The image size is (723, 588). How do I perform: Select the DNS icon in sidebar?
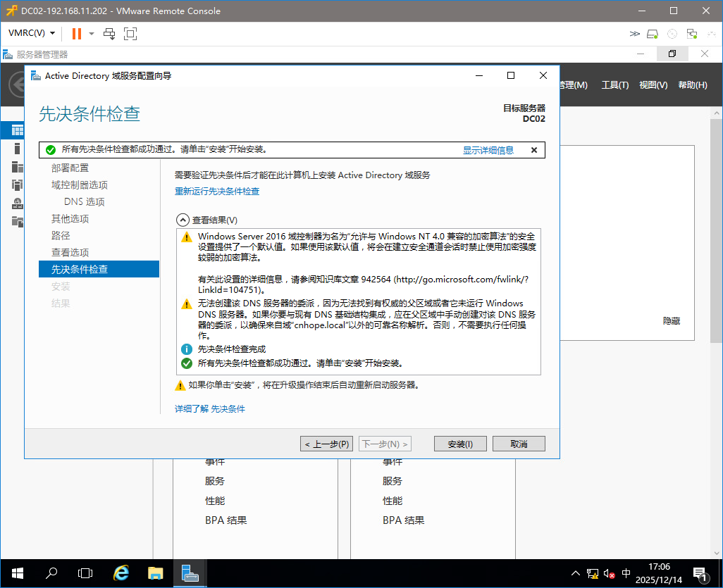click(x=17, y=204)
